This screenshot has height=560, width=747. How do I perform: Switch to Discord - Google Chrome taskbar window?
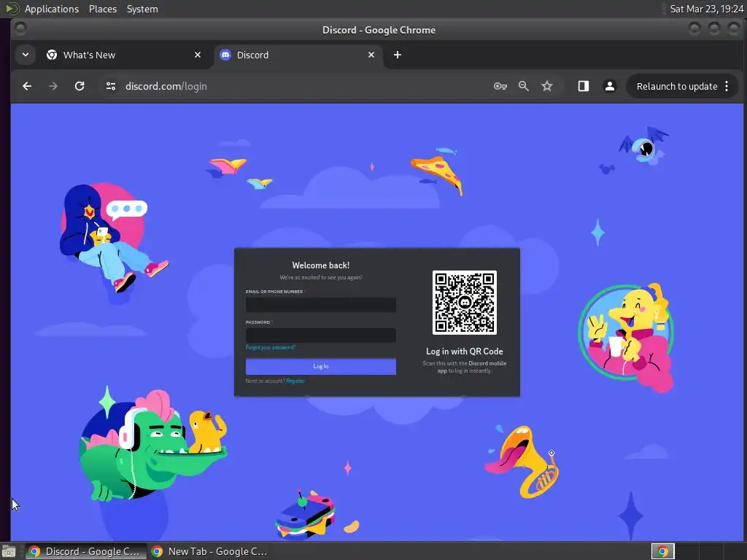pyautogui.click(x=86, y=551)
